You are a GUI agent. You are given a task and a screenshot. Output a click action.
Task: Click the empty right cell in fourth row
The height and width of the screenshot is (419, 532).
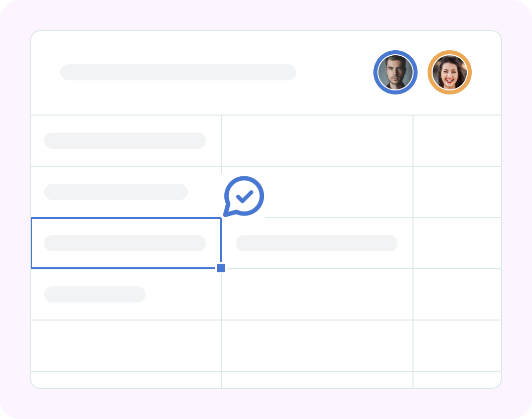457,294
